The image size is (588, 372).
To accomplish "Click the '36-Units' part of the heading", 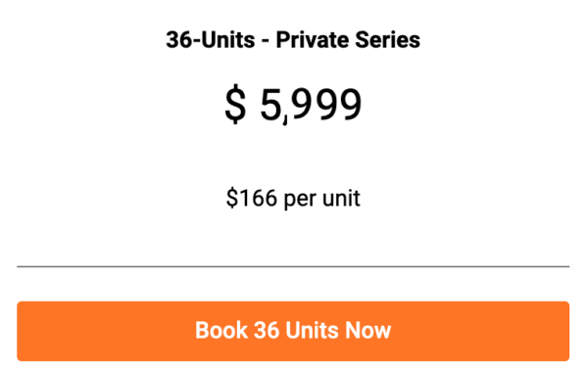I will (211, 40).
